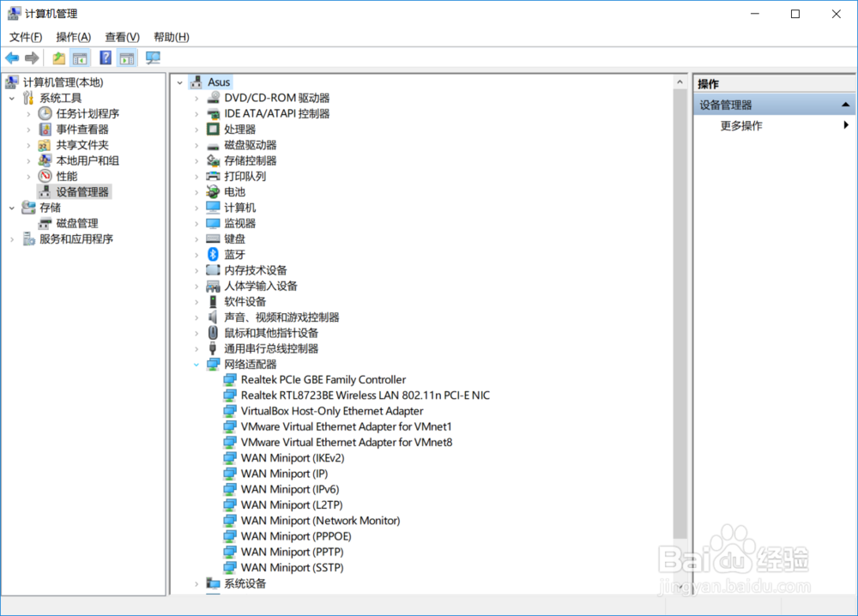Click the 声音、视频和游戏控制器 speaker icon
The height and width of the screenshot is (616, 858).
click(x=213, y=317)
